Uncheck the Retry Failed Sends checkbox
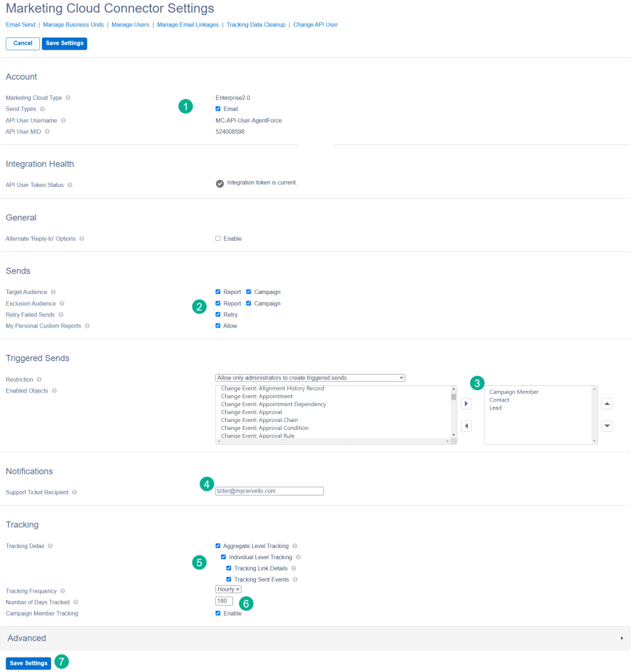Image resolution: width=632 pixels, height=672 pixels. (x=218, y=315)
